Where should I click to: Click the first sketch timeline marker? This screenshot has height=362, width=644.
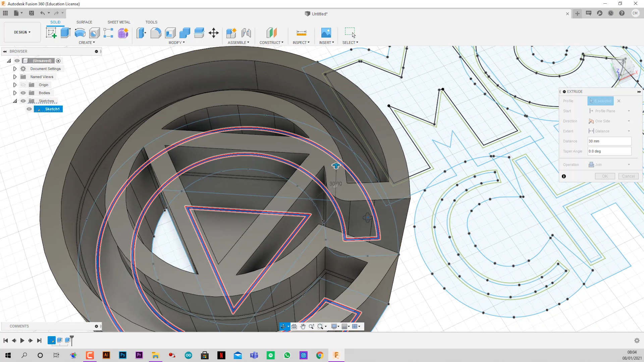[x=51, y=340]
